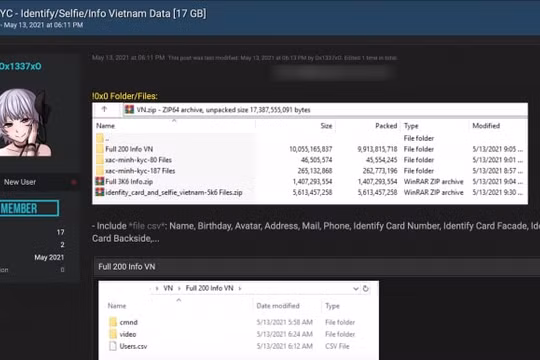
Task: Click the VN.zip archive title text
Action: 223,110
